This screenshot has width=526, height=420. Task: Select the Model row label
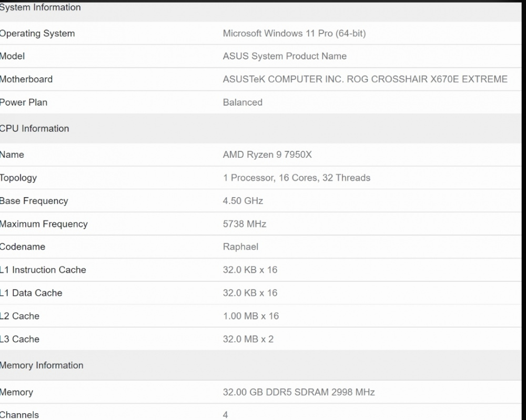(x=13, y=56)
